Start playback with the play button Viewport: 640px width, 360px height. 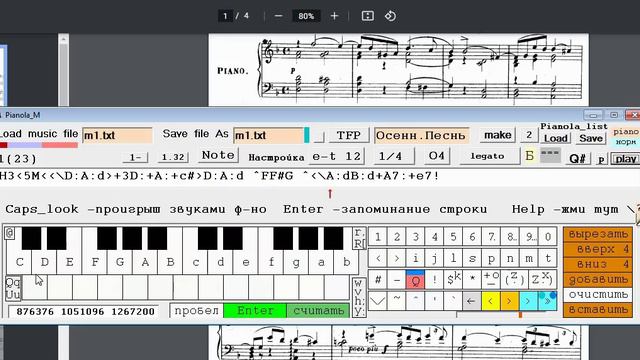[625, 159]
